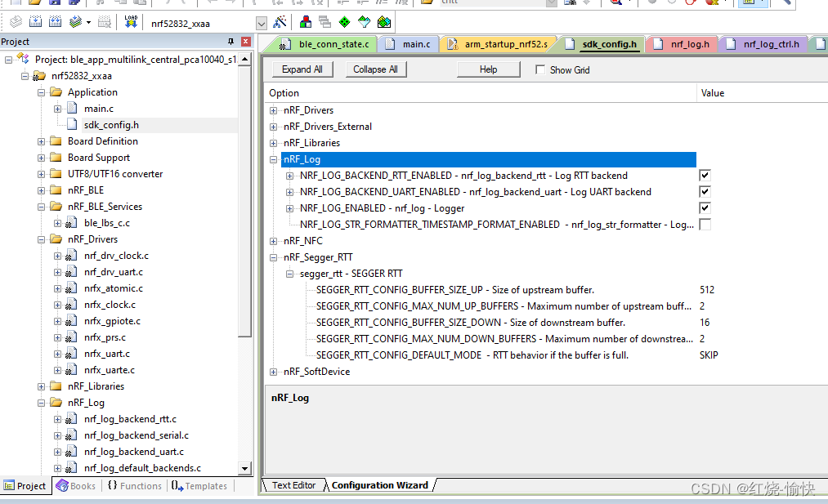828x504 pixels.
Task: Enable the timestamp format checkbox
Action: [705, 225]
